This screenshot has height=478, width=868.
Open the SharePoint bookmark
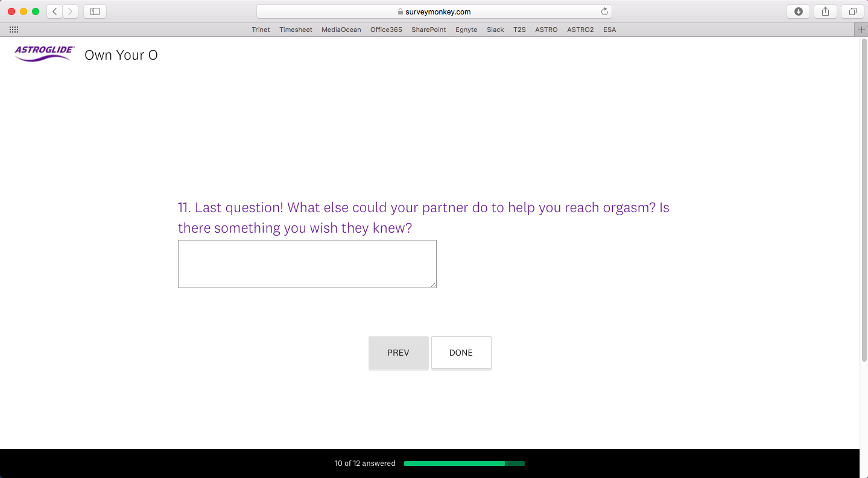(429, 30)
